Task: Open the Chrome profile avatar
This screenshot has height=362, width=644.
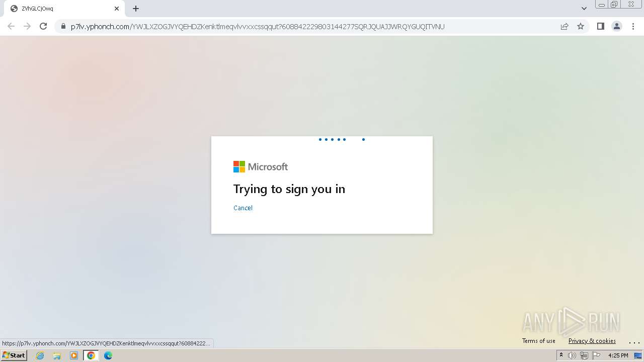Action: click(x=617, y=26)
